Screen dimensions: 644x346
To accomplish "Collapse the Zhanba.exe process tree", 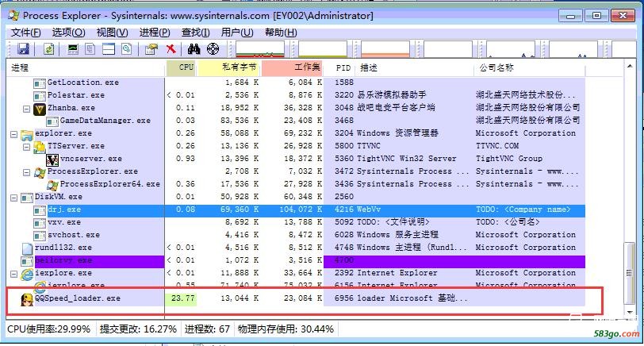I will (26, 108).
